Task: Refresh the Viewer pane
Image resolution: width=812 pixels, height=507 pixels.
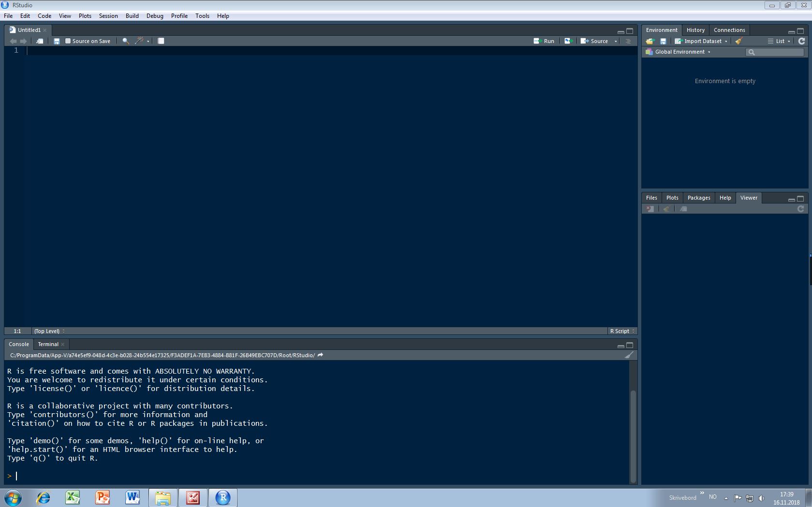Action: click(x=801, y=209)
